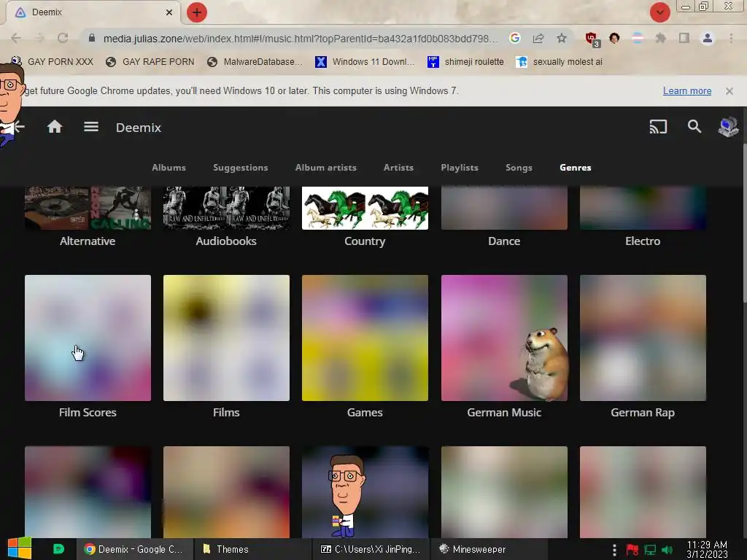Image resolution: width=747 pixels, height=560 pixels.
Task: Open the C:\Users command prompt taskbar item
Action: (370, 549)
